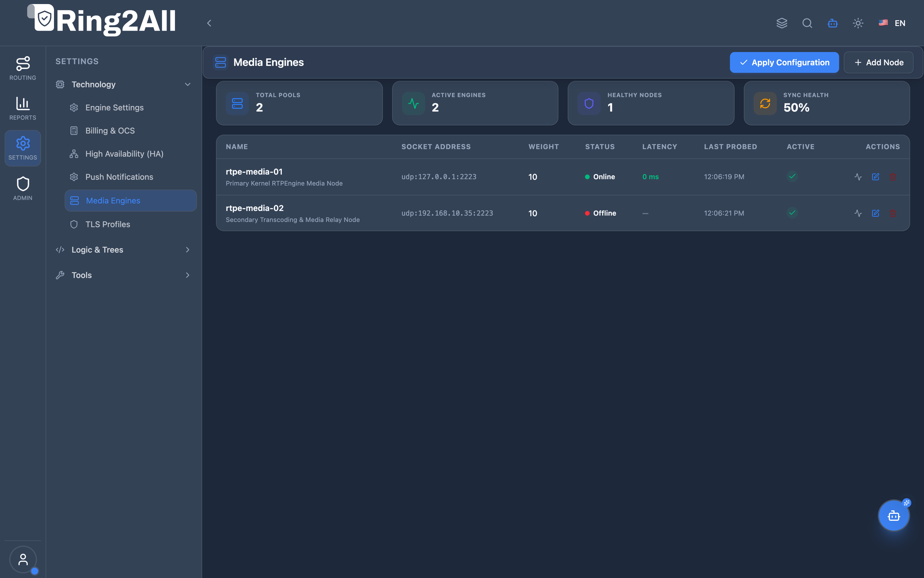Edit the rtpe-media-02 node

875,213
